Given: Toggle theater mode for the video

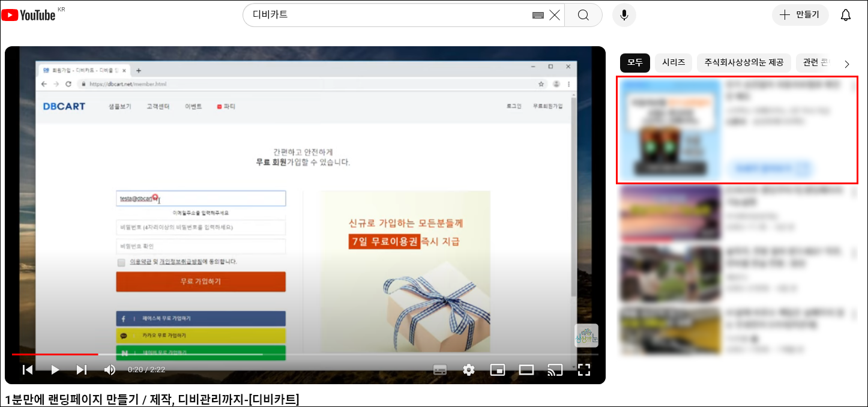Looking at the screenshot, I should click(x=526, y=370).
